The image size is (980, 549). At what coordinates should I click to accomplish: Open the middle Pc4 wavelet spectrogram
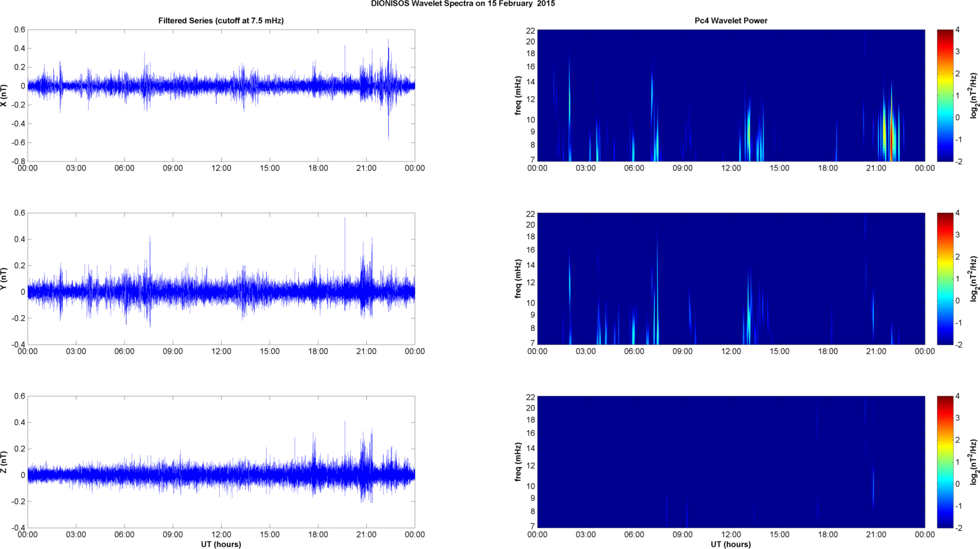click(731, 278)
